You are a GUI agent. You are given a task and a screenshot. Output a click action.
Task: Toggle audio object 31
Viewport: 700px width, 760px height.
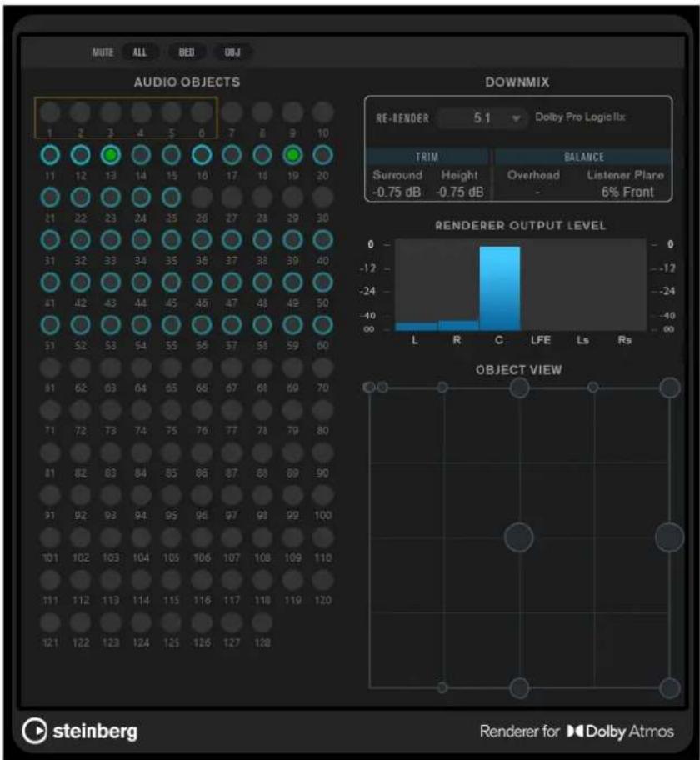tap(50, 240)
